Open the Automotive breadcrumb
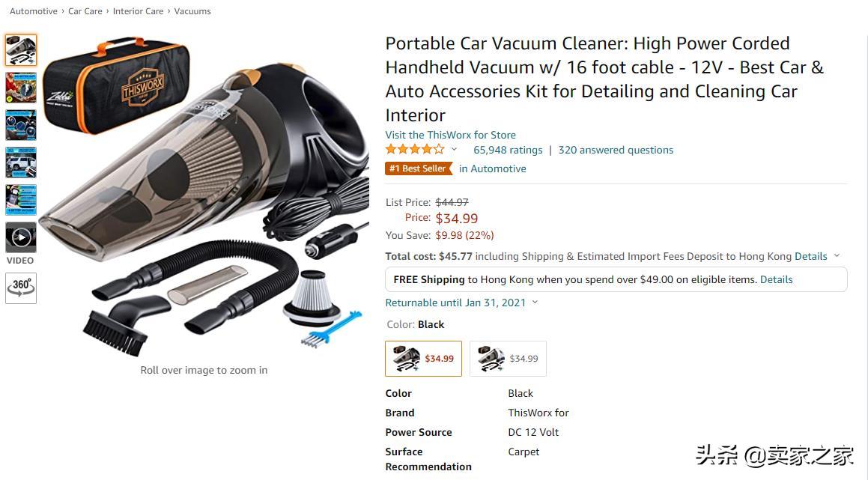 click(34, 11)
